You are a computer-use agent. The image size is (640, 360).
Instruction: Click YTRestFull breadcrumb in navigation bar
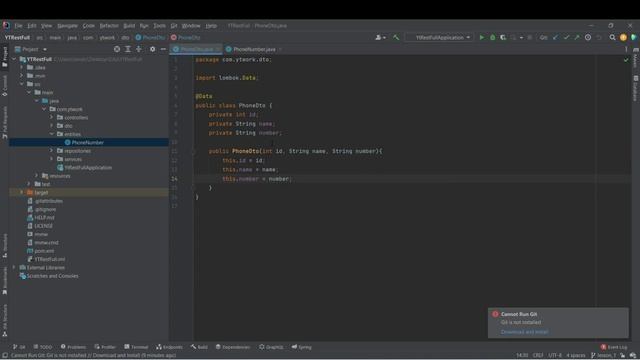17,38
